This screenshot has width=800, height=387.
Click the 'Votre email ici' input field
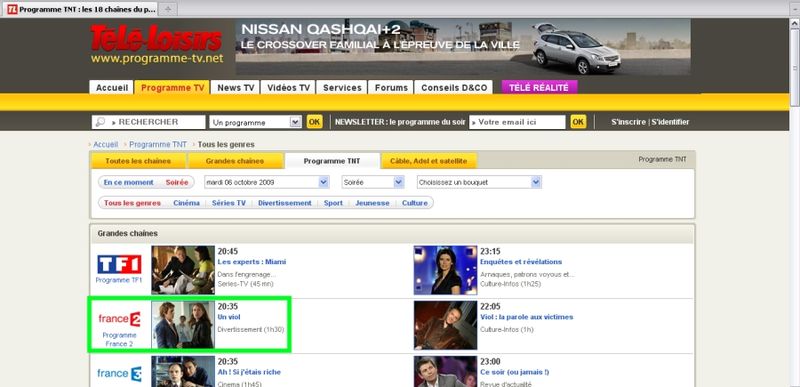[517, 122]
